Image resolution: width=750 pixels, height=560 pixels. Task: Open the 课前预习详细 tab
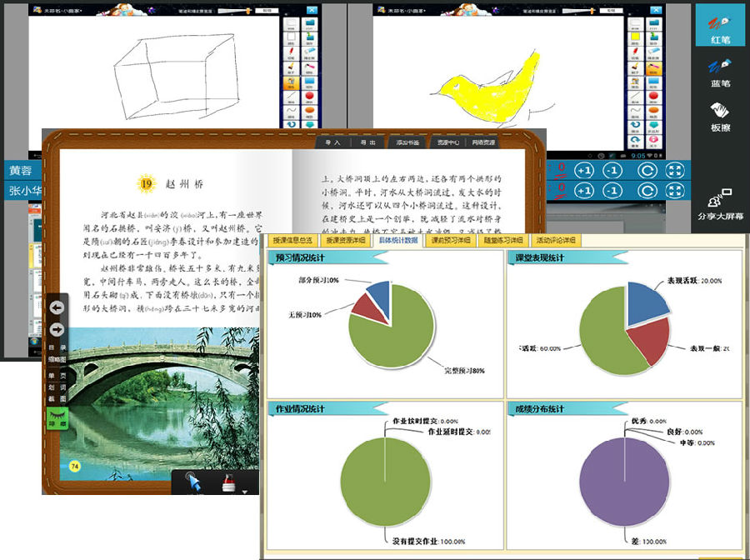point(452,240)
